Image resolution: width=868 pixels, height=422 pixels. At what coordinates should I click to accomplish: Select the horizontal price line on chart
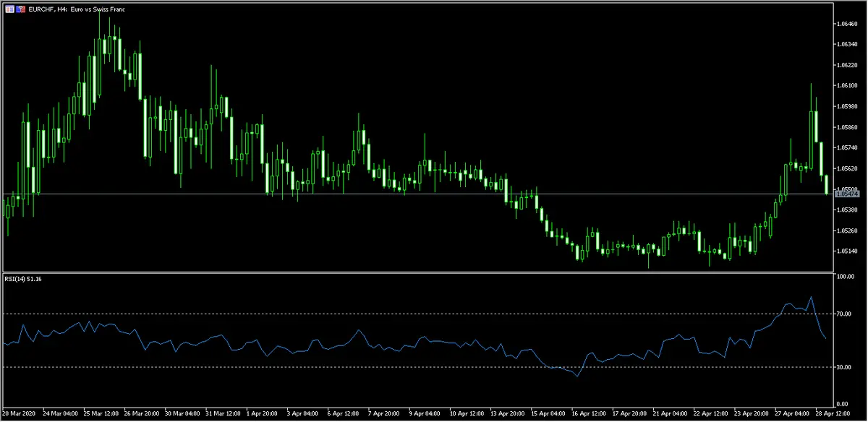[x=434, y=194]
